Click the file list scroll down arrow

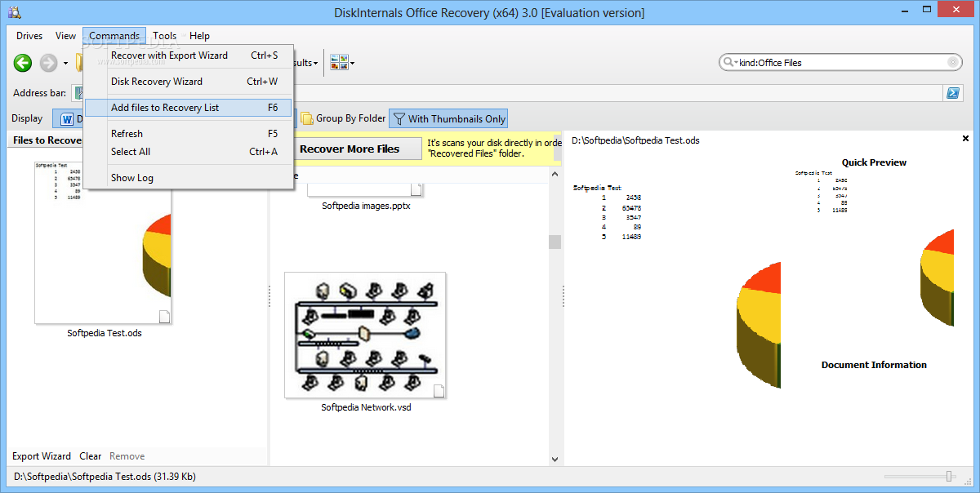pos(555,460)
